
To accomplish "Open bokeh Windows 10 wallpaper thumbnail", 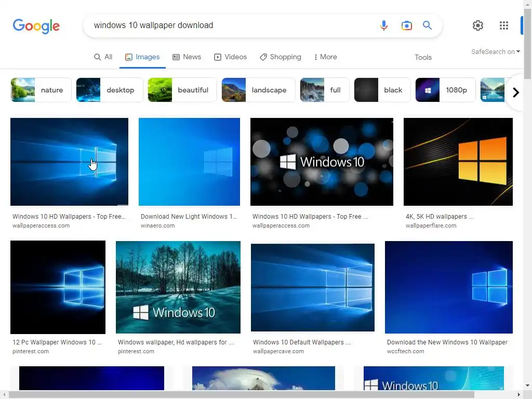I will 322,162.
